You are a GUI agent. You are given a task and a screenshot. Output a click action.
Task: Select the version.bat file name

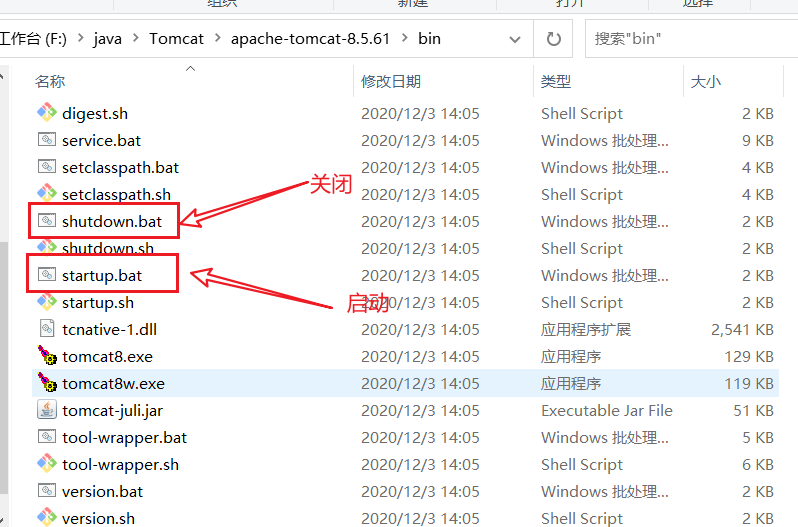[102, 491]
